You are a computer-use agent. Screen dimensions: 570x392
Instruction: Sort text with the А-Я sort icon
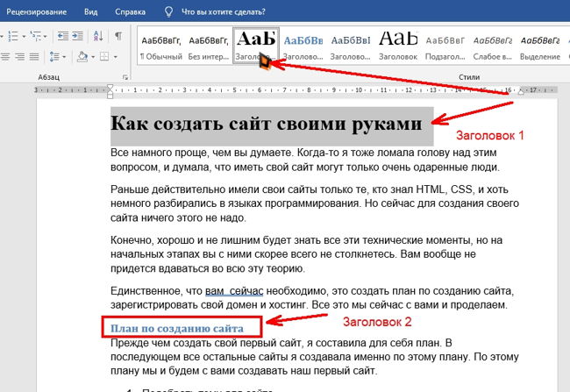tap(98, 36)
